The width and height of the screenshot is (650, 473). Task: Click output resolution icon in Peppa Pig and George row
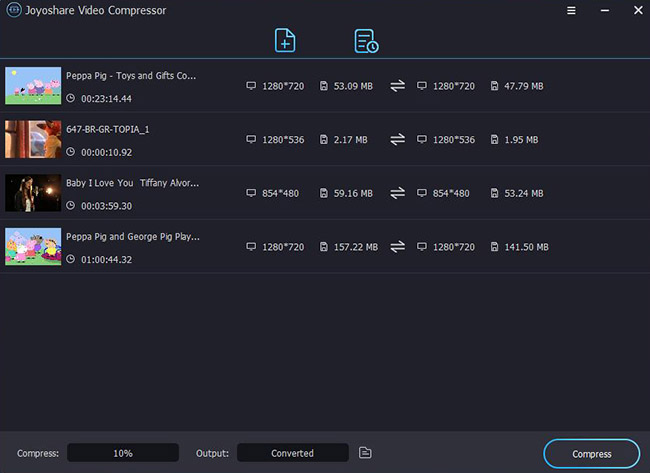(422, 247)
